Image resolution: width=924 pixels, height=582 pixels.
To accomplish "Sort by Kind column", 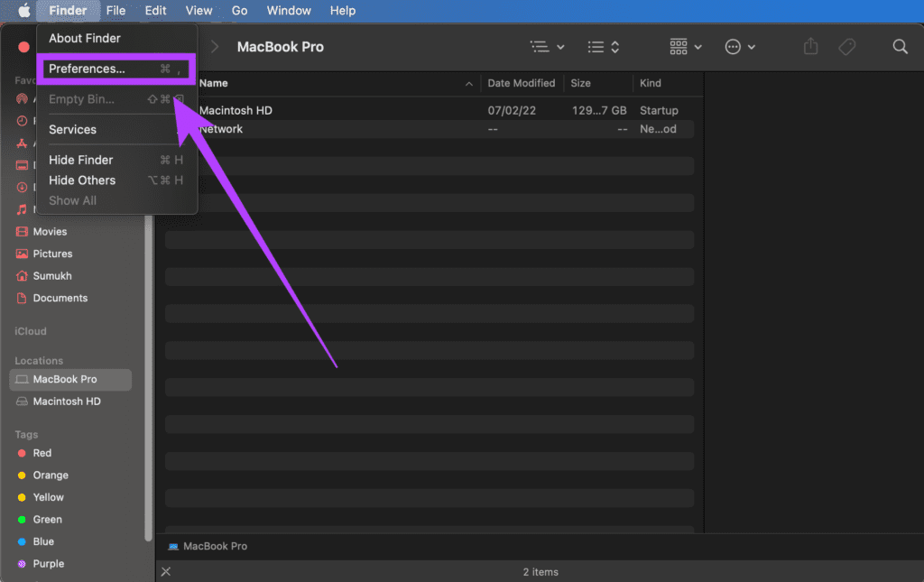I will tap(651, 83).
